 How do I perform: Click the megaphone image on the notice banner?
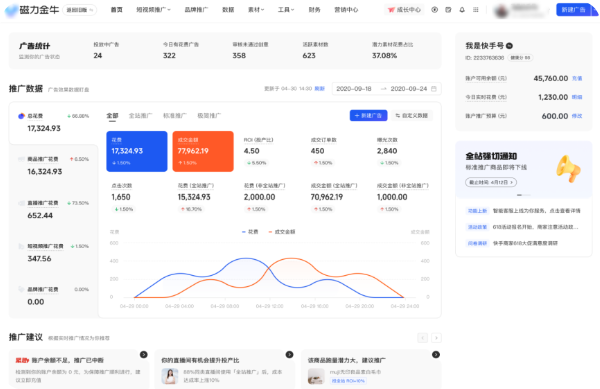tap(569, 169)
